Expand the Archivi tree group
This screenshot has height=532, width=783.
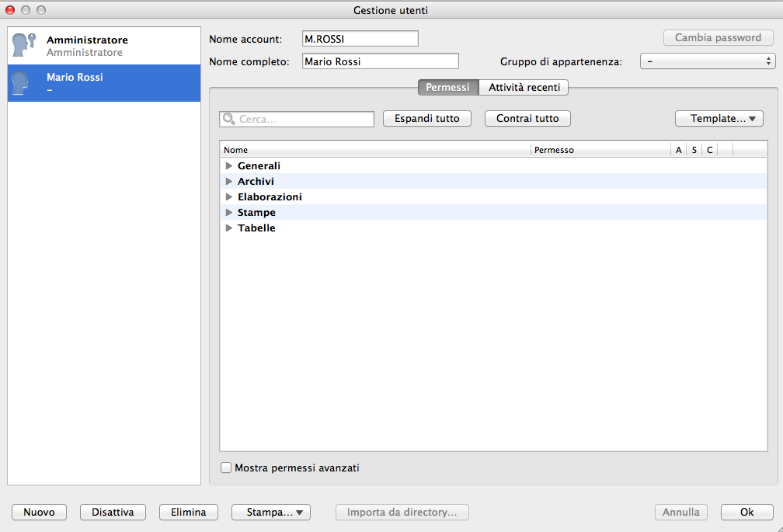(229, 182)
